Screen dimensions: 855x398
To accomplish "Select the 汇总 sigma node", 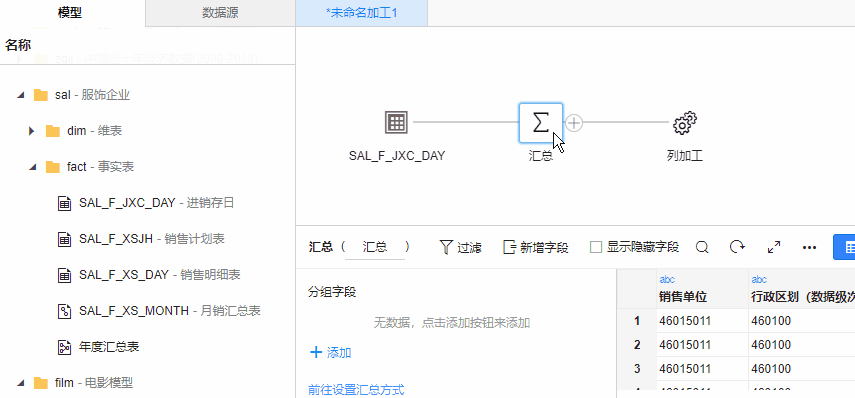I will pos(540,123).
